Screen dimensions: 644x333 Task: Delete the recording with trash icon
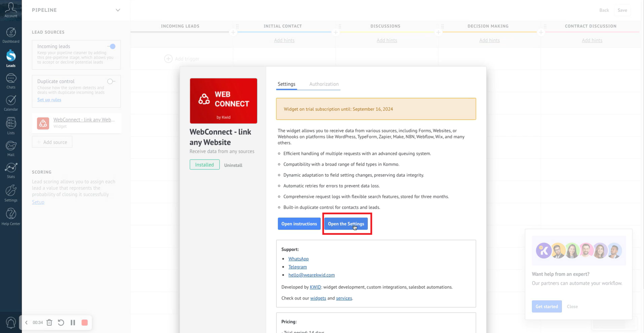[50, 323]
